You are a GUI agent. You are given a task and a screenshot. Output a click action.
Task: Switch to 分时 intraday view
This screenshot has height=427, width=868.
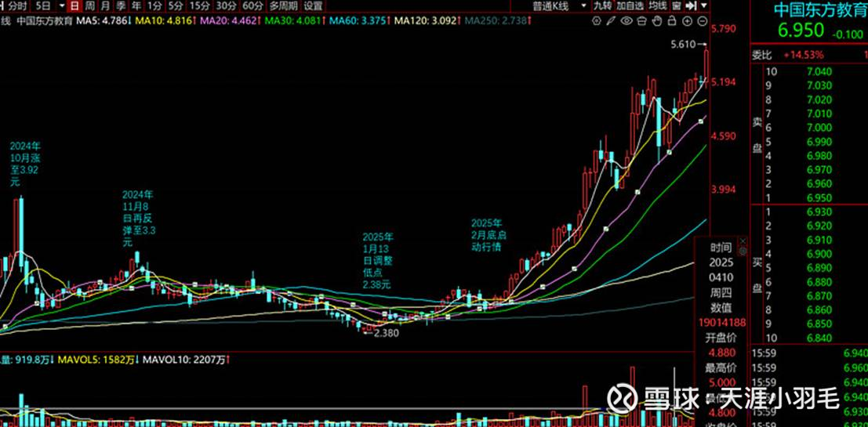(18, 6)
